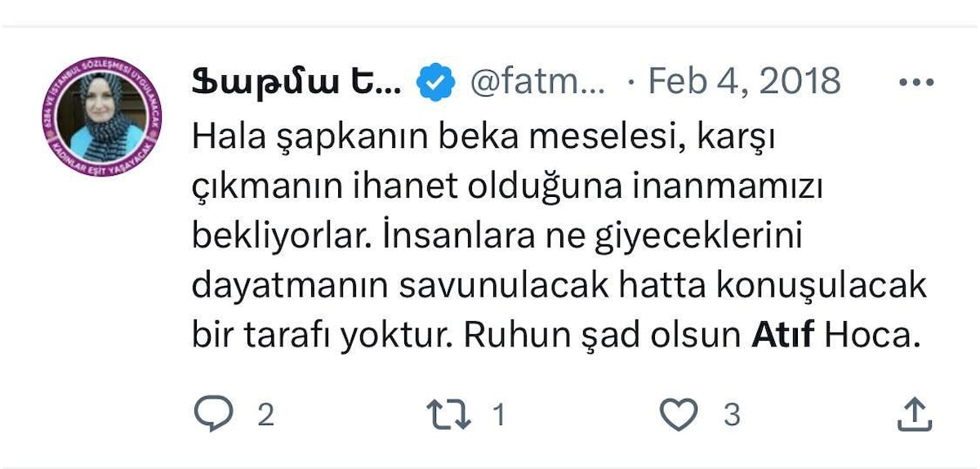Click the retweet count number 1

[499, 415]
